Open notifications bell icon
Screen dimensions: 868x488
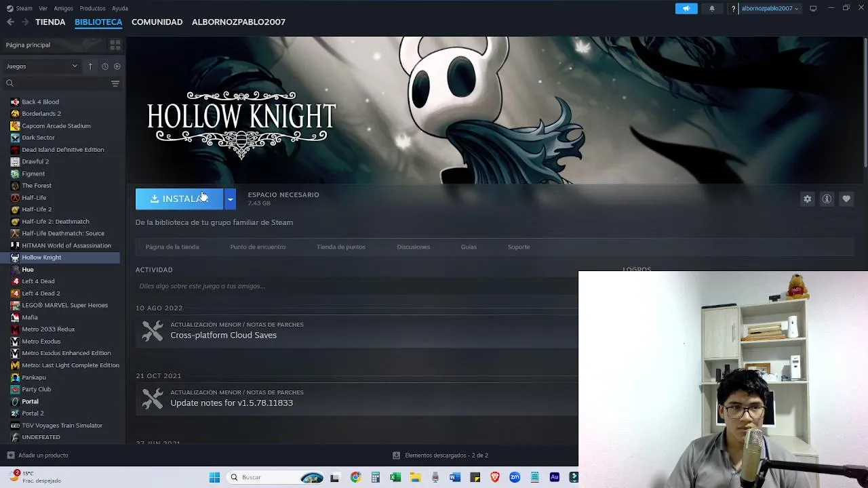[x=712, y=8]
